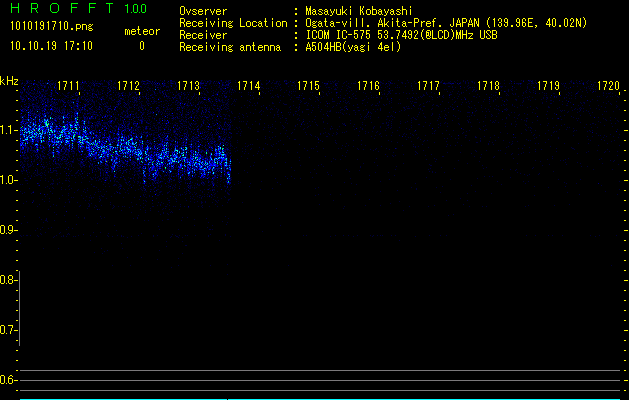Click the 0.9 kHz axis label
This screenshot has width=629, height=400.
tap(8, 230)
